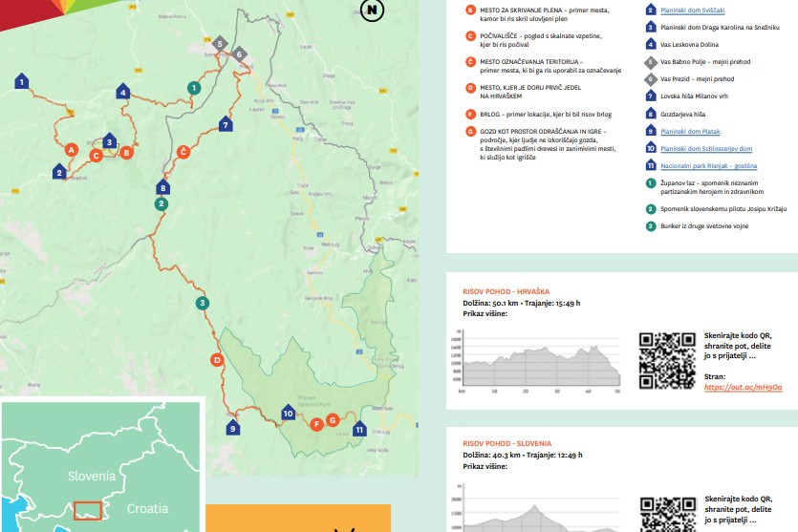Select gray diamond marker 5 on the map

point(219,44)
